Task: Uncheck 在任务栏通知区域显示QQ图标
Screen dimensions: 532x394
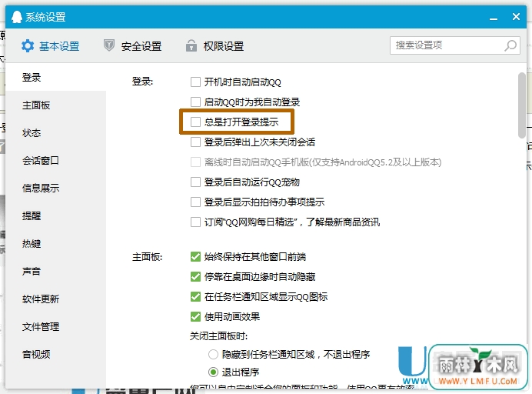Action: (x=195, y=296)
